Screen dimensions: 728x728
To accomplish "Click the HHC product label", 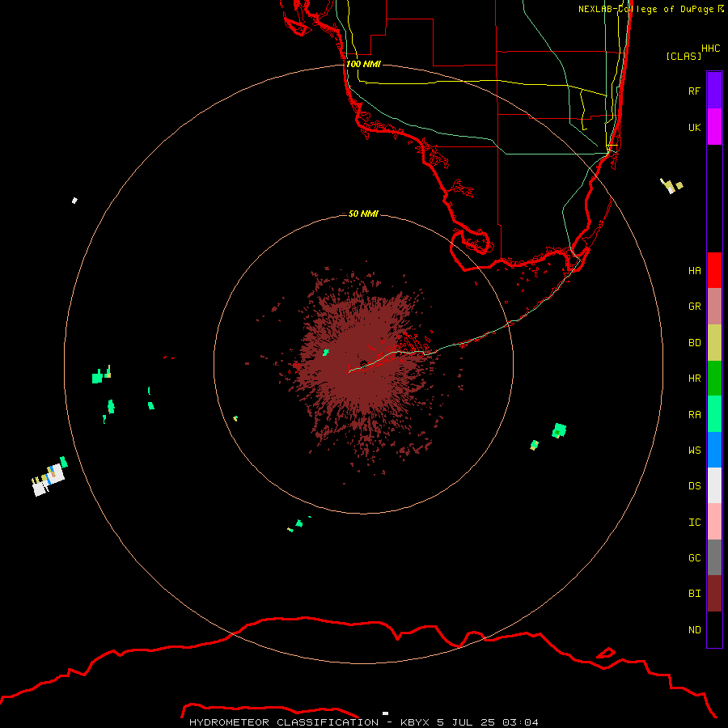I will pyautogui.click(x=710, y=49).
